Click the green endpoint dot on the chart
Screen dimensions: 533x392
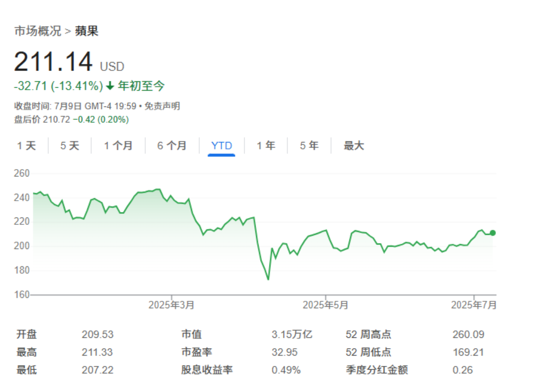pyautogui.click(x=493, y=233)
